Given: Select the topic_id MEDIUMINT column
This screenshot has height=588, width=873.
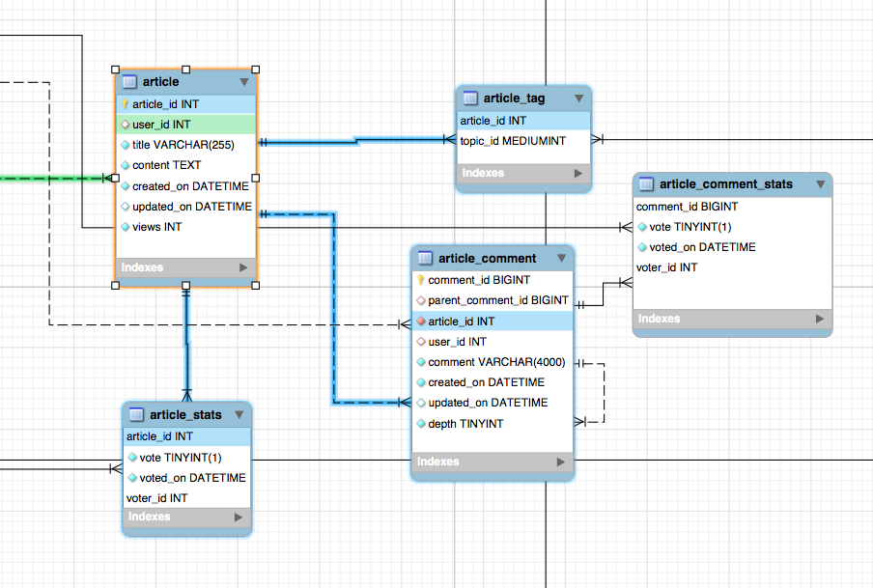Looking at the screenshot, I should pyautogui.click(x=523, y=141).
